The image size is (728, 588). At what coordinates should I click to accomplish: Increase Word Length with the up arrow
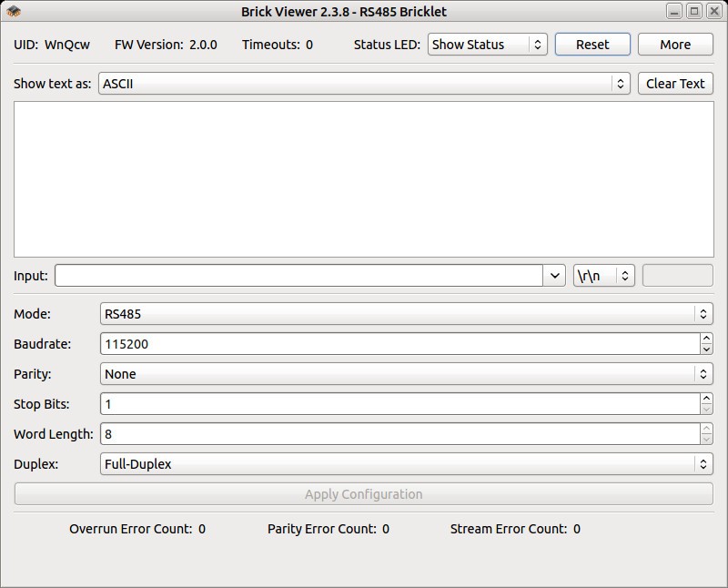706,429
